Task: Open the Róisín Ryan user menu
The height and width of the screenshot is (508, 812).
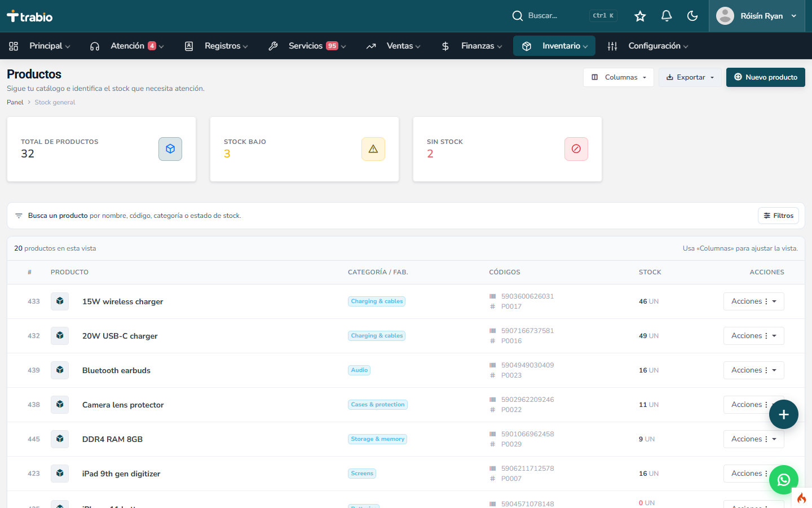Action: click(x=757, y=16)
